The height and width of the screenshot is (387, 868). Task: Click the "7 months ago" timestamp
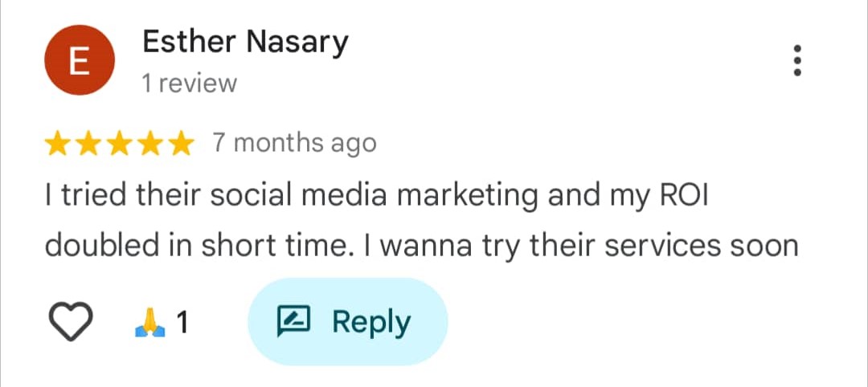(294, 144)
